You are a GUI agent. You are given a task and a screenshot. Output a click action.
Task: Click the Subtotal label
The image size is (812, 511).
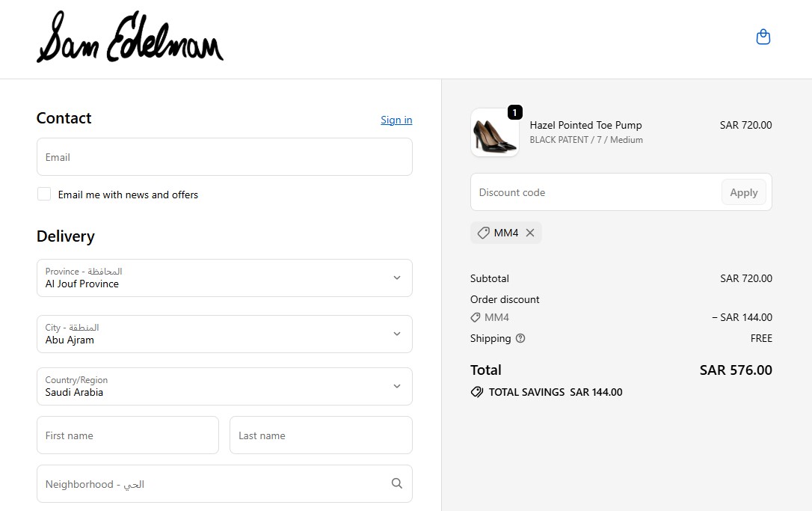pos(490,278)
